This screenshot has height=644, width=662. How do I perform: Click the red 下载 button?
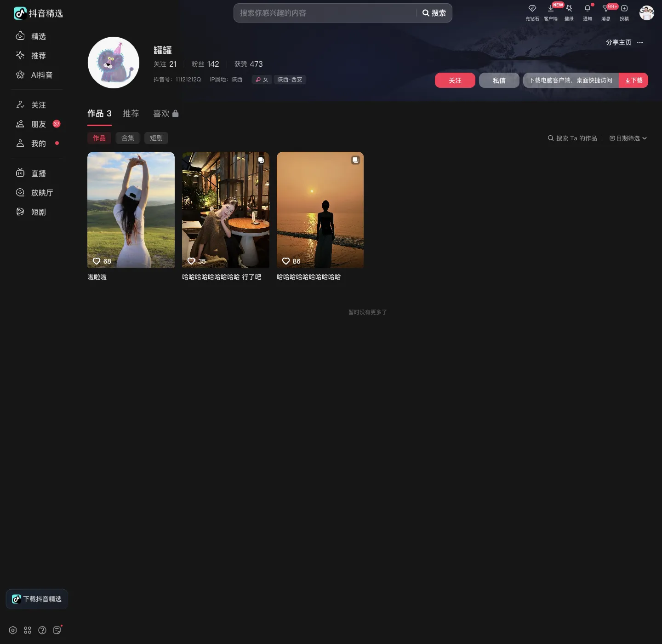click(x=633, y=80)
